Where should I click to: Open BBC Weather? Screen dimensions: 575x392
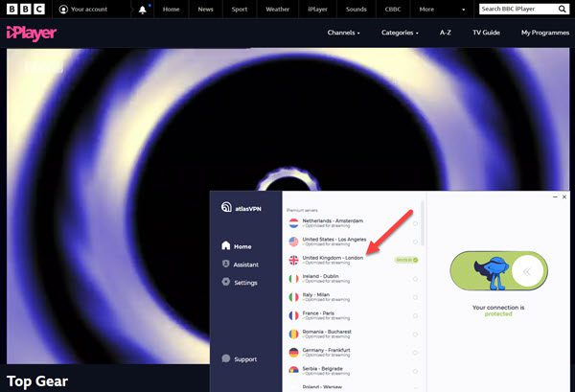[278, 10]
